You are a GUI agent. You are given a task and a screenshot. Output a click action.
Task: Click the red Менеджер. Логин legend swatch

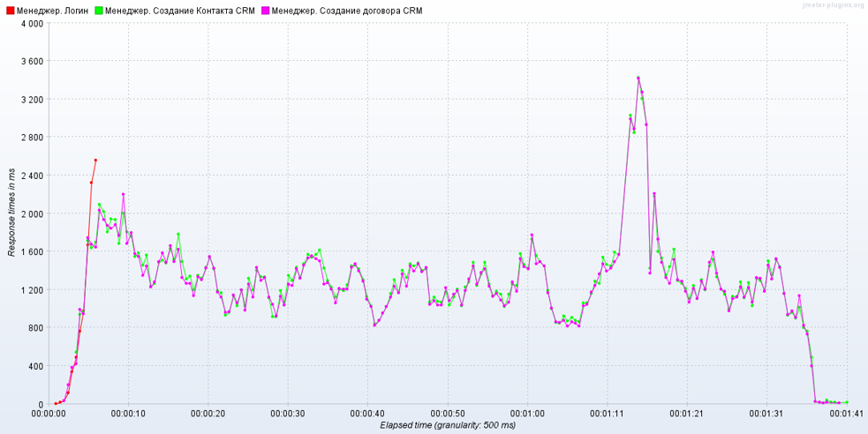pyautogui.click(x=9, y=11)
